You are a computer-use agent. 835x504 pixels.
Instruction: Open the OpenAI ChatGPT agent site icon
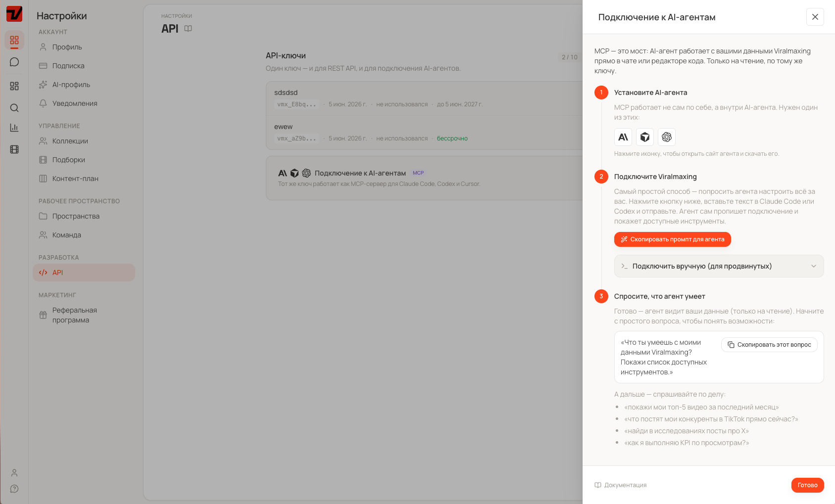pyautogui.click(x=667, y=137)
